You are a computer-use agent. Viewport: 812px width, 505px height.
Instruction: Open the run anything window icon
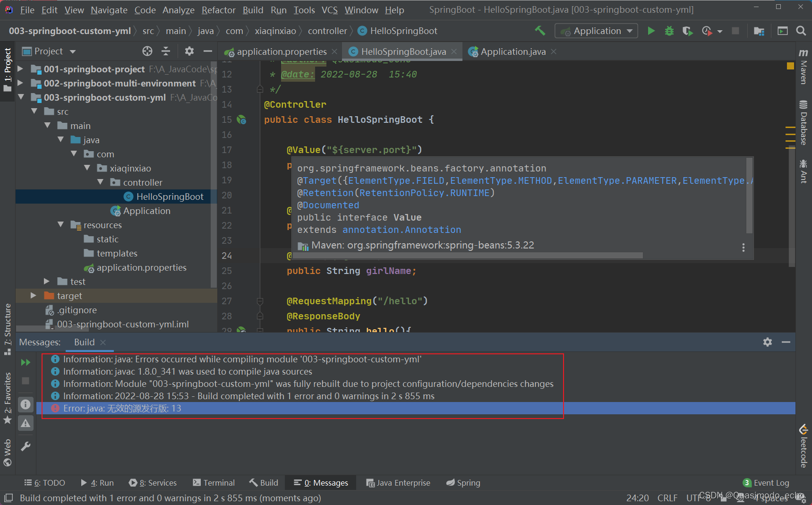click(783, 31)
